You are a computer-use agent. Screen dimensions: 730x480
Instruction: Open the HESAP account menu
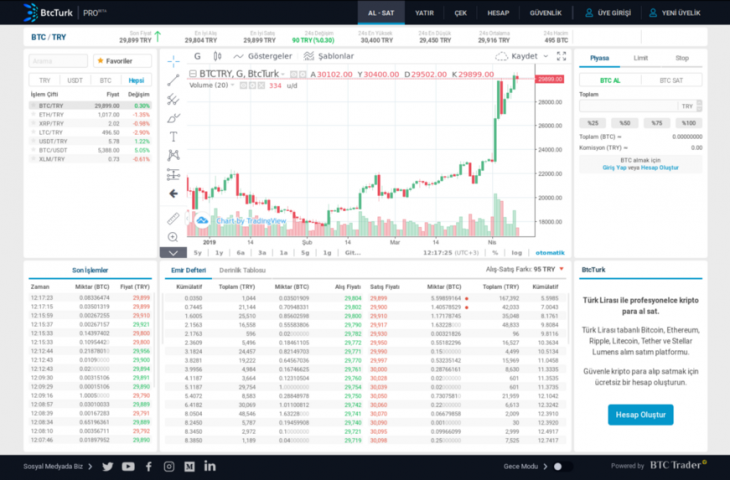(x=498, y=13)
